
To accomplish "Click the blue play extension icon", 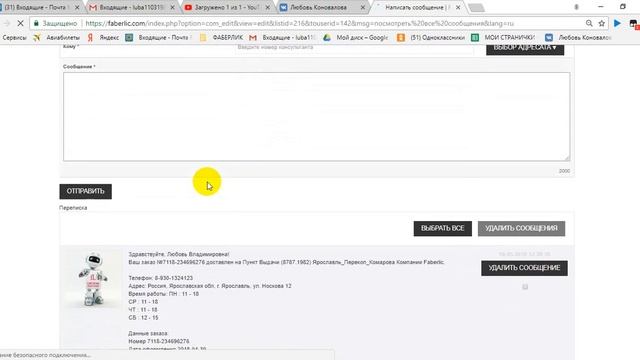I will (x=617, y=24).
